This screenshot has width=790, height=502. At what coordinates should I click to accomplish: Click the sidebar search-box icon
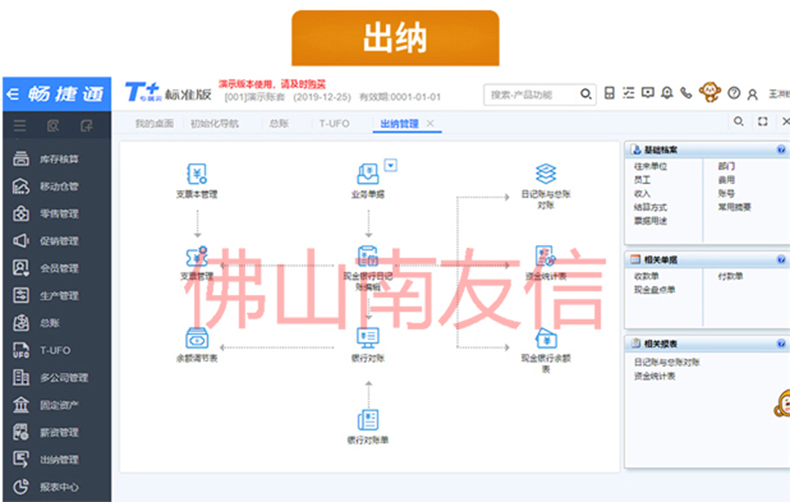53,126
